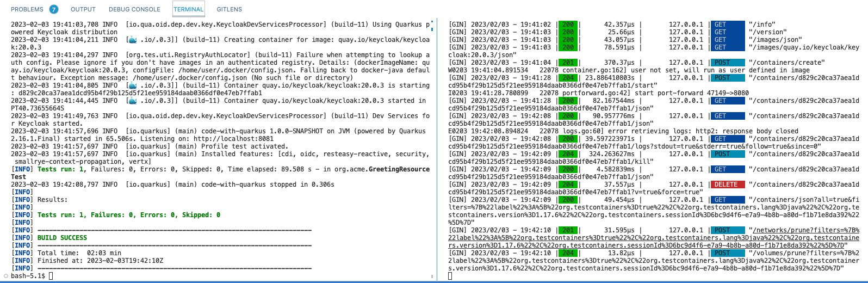Click the circle command decoration beside the bash prompt
This screenshot has width=868, height=283.
6,276
